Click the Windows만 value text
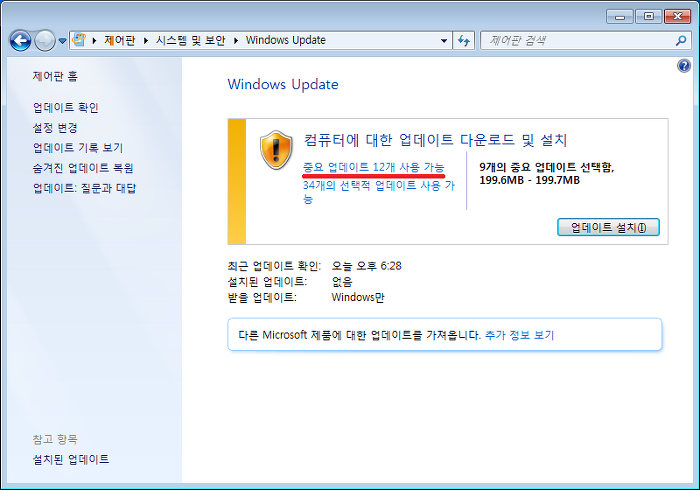 [358, 297]
